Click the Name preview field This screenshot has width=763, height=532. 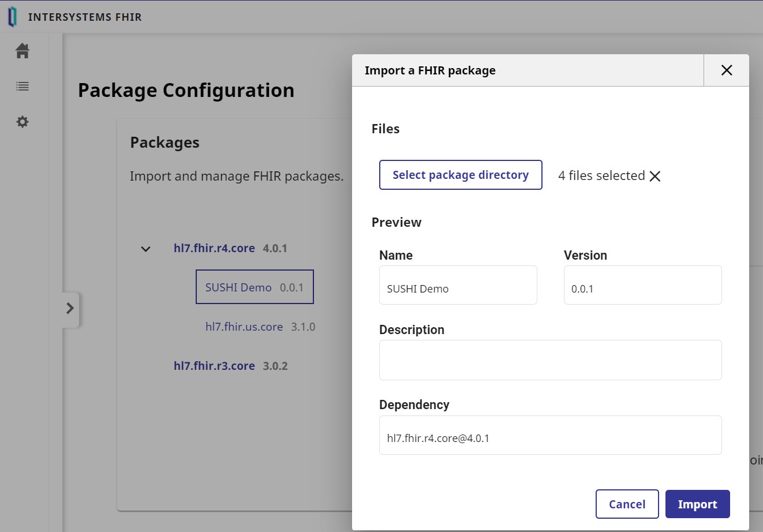coord(458,286)
